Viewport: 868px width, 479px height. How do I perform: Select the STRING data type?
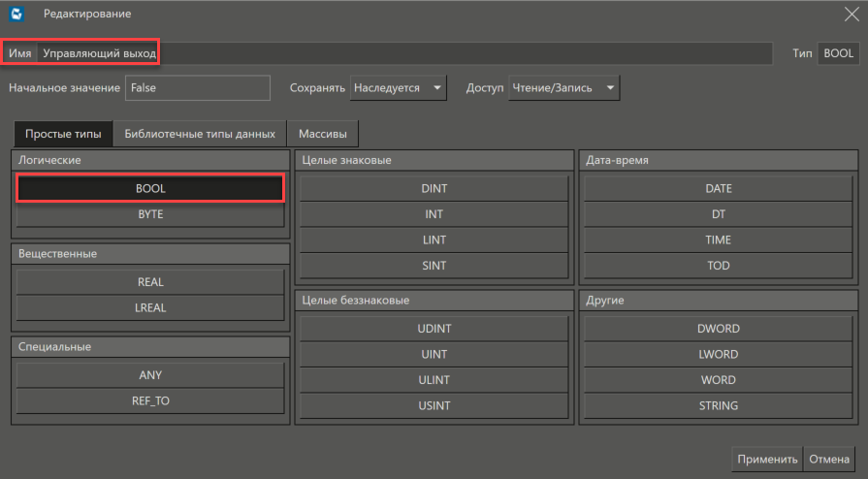coord(719,405)
